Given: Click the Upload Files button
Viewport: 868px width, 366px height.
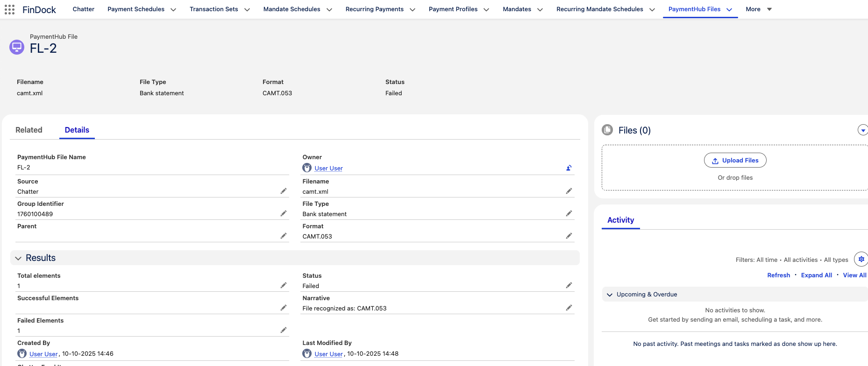Looking at the screenshot, I should pyautogui.click(x=735, y=160).
